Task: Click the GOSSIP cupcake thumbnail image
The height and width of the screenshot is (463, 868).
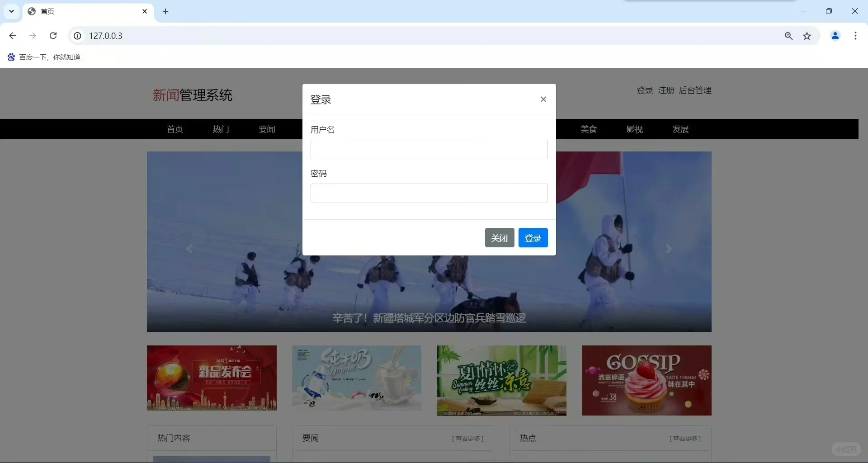Action: [646, 380]
